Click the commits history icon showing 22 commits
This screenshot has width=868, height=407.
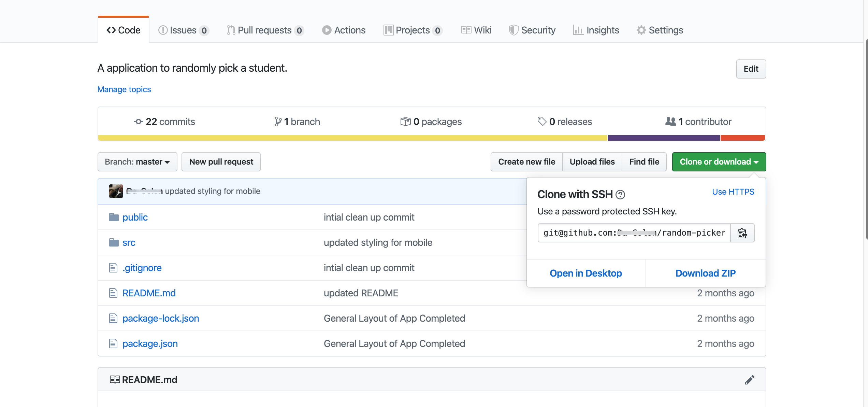pos(138,122)
